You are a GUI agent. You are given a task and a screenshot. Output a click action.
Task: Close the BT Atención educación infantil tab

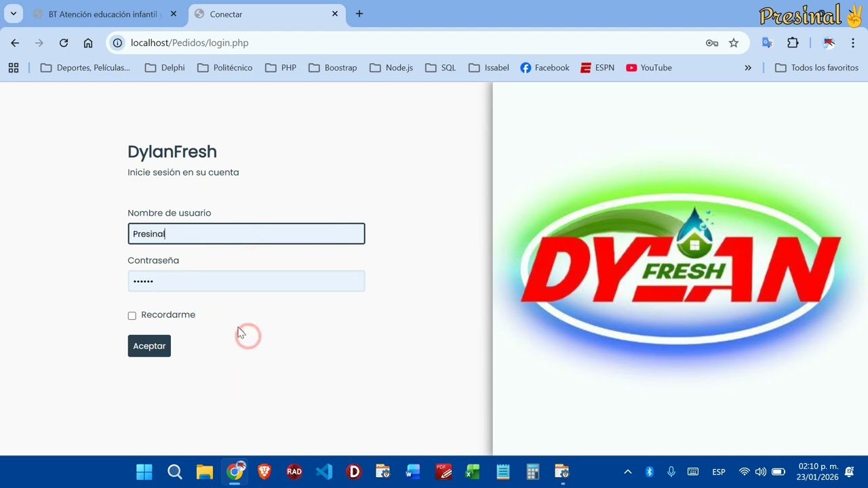174,14
